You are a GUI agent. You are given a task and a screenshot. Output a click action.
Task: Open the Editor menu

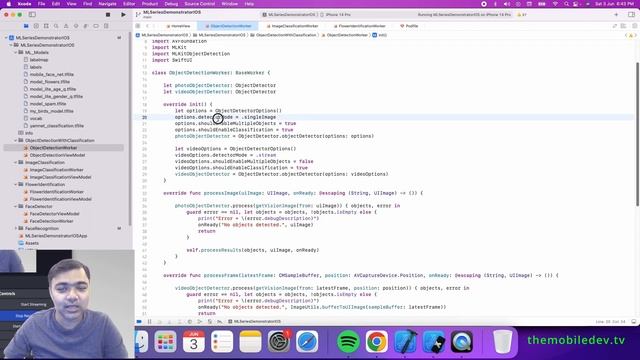click(x=129, y=4)
